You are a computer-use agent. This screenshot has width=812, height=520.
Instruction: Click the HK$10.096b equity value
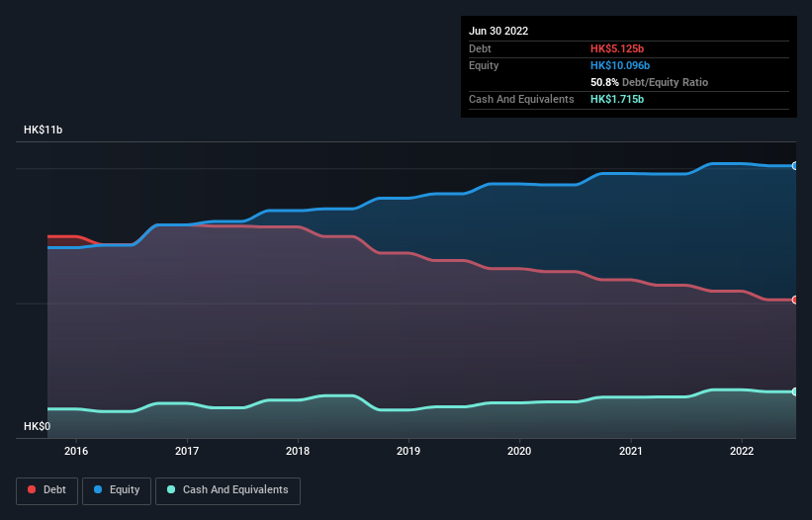[620, 65]
